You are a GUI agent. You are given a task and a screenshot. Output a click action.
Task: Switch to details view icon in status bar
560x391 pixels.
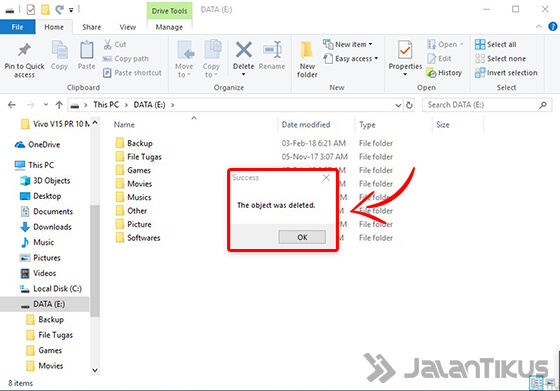coord(536,383)
